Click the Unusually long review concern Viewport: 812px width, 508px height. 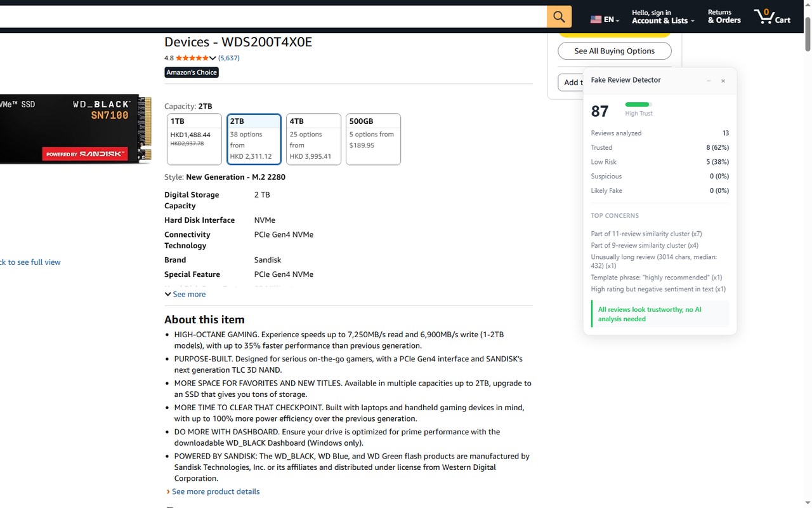click(654, 261)
